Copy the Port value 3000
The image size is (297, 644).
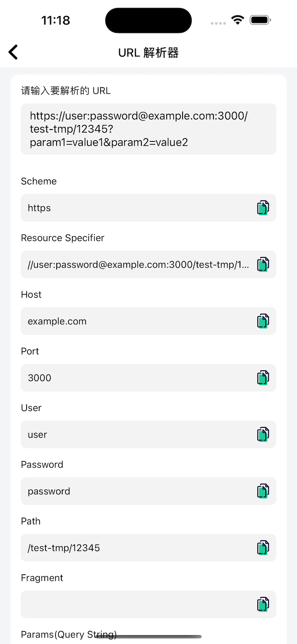[x=263, y=378]
